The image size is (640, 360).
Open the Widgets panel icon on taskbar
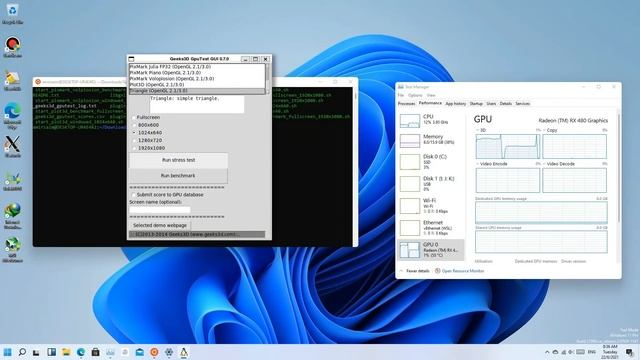tap(51, 352)
